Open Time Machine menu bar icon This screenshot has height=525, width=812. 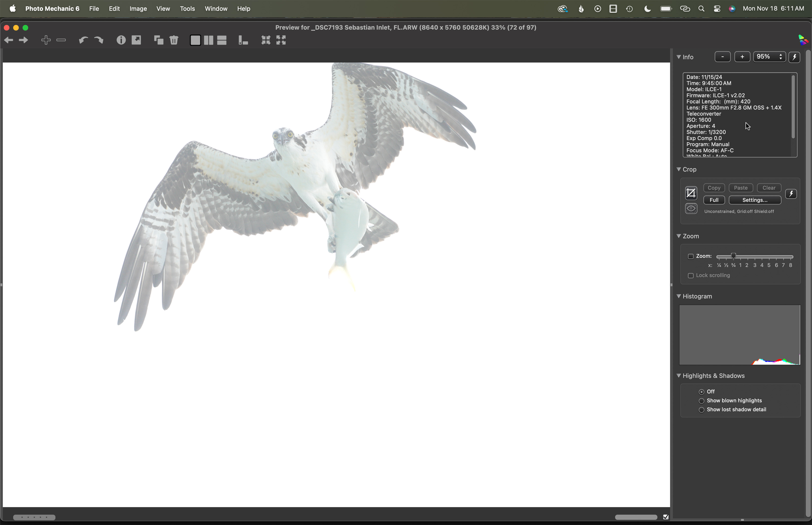point(630,9)
